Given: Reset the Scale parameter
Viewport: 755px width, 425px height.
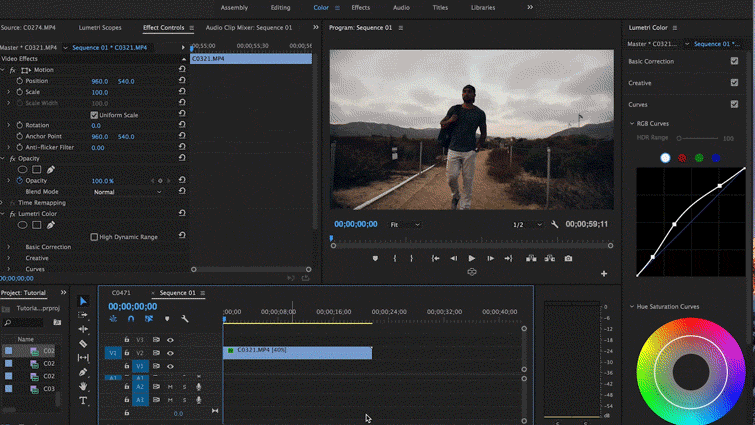Looking at the screenshot, I should click(x=182, y=92).
